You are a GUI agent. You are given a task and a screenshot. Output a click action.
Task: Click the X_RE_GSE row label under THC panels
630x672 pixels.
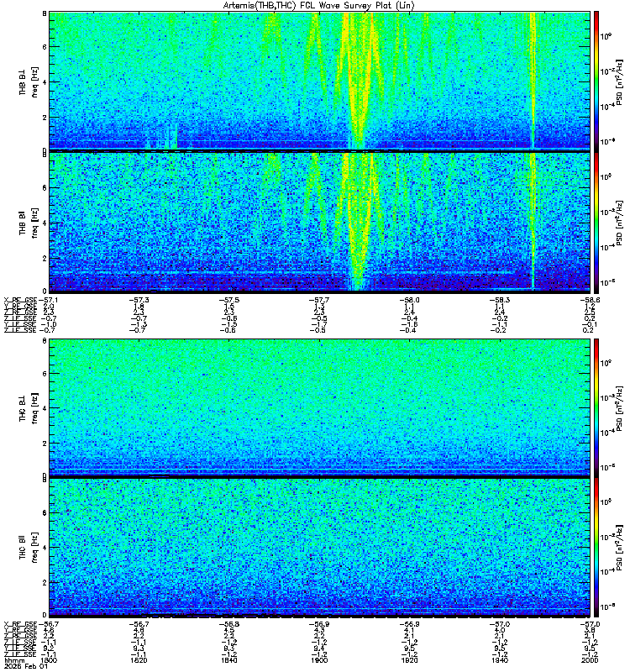pos(20,624)
